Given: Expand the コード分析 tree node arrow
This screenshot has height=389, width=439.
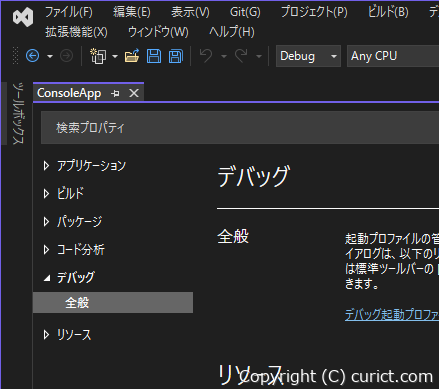Looking at the screenshot, I should point(46,250).
